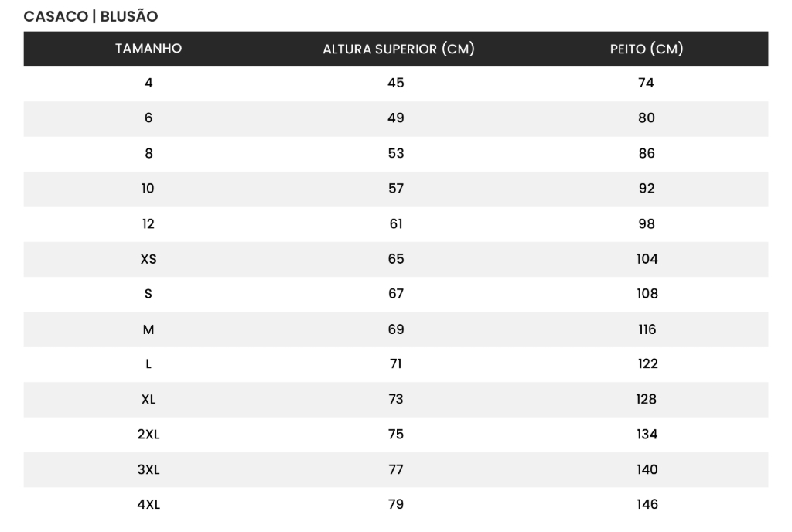Click the chest value 86
This screenshot has width=792, height=532.
[647, 153]
